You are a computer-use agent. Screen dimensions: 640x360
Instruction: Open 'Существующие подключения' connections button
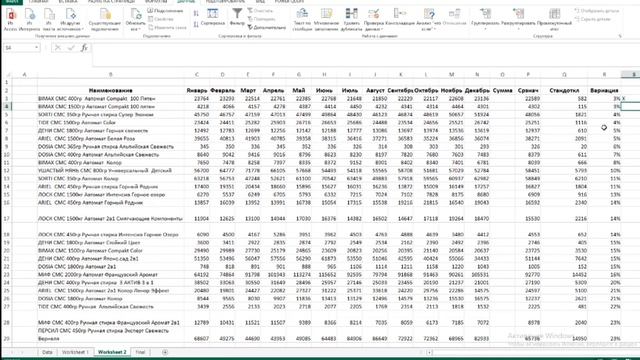click(105, 20)
